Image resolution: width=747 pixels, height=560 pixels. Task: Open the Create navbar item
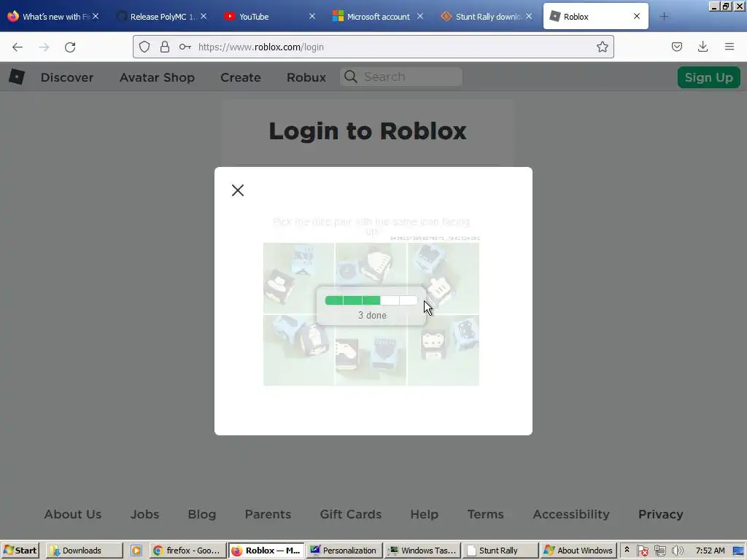[241, 77]
